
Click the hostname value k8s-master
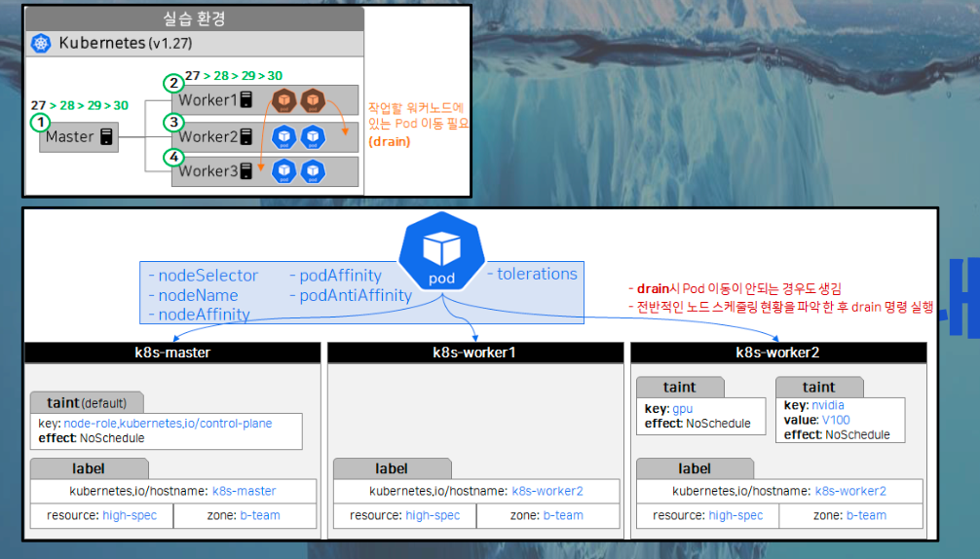[x=245, y=491]
